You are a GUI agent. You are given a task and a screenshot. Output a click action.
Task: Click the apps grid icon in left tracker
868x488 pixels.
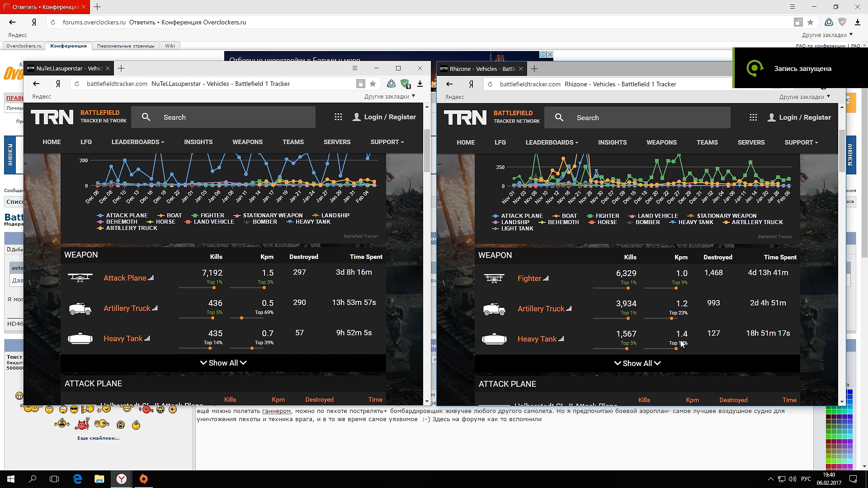pos(338,117)
